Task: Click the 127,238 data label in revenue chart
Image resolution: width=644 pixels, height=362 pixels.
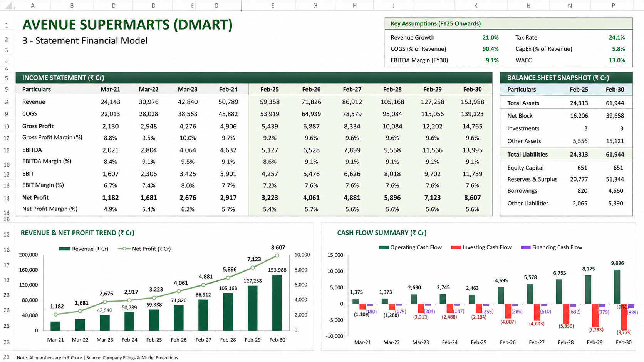Action: coord(253,281)
